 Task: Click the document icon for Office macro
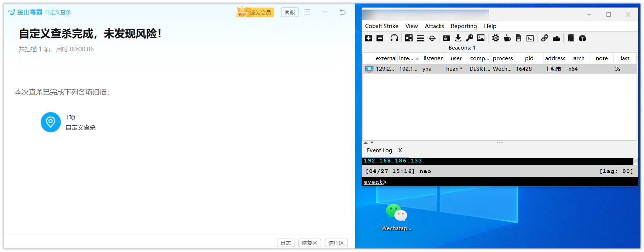pyautogui.click(x=518, y=38)
